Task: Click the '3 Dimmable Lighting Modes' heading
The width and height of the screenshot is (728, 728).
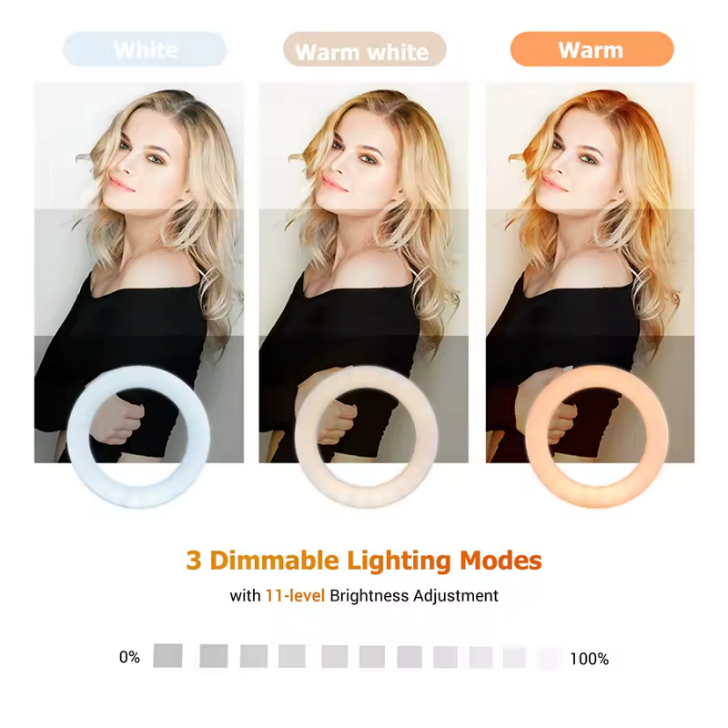Action: [364, 561]
